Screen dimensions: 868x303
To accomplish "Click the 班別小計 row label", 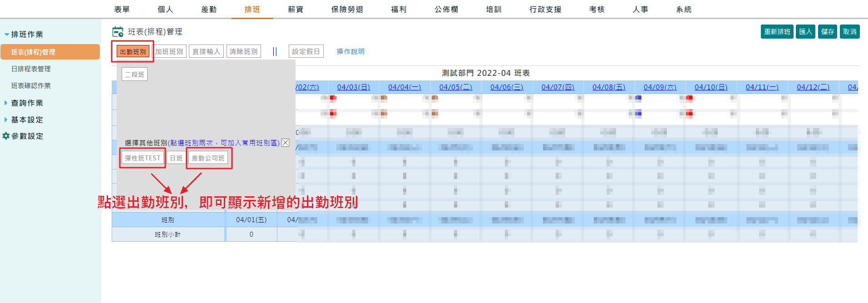I will coord(168,234).
